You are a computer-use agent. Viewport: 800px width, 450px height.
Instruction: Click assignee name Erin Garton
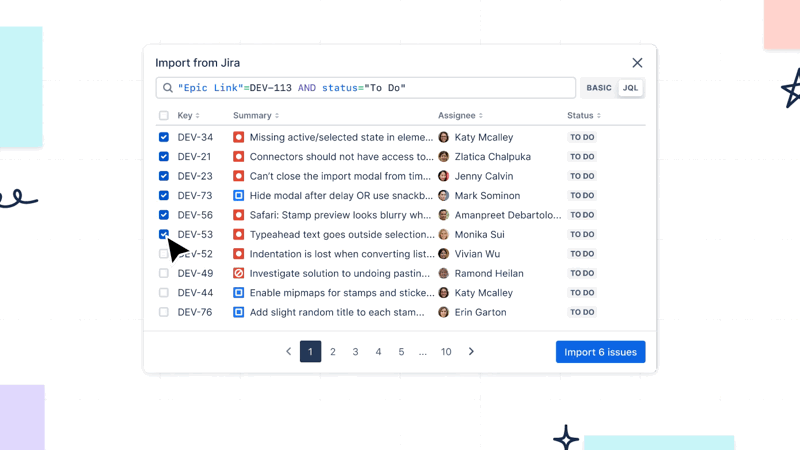(480, 312)
